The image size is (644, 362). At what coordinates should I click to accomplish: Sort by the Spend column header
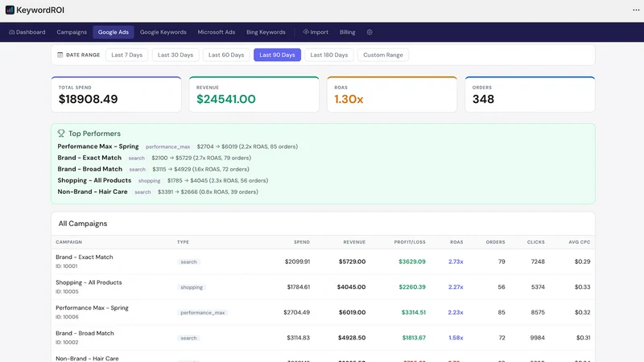click(x=302, y=242)
